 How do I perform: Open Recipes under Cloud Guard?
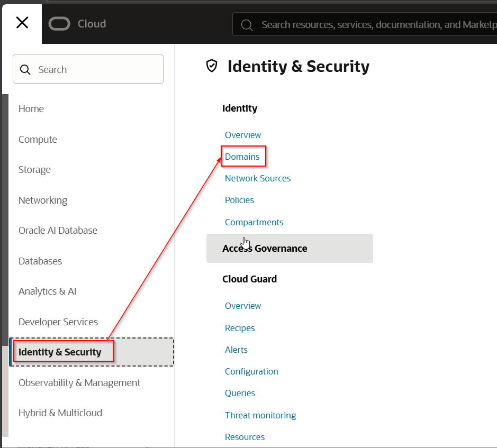point(240,328)
